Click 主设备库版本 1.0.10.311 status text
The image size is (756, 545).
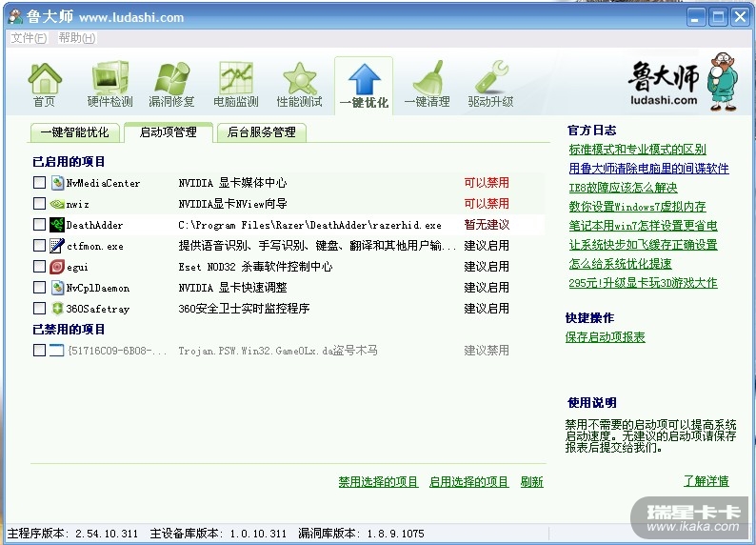pyautogui.click(x=218, y=534)
